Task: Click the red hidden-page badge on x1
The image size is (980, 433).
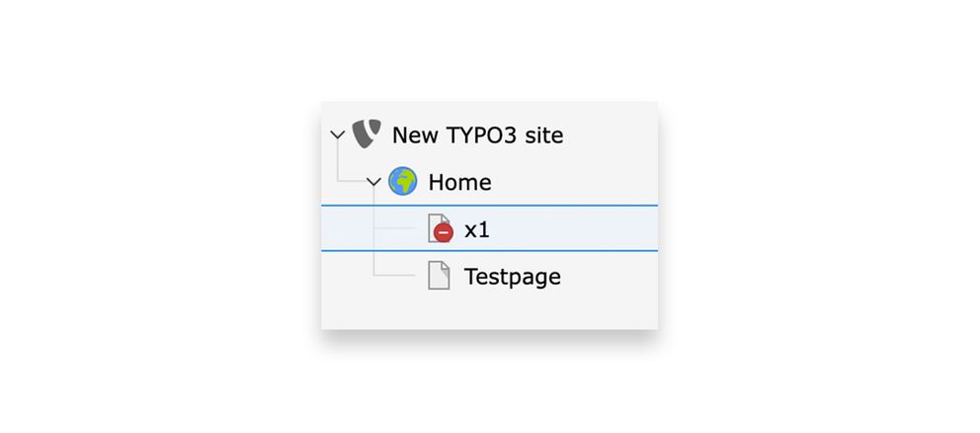Action: tap(444, 232)
